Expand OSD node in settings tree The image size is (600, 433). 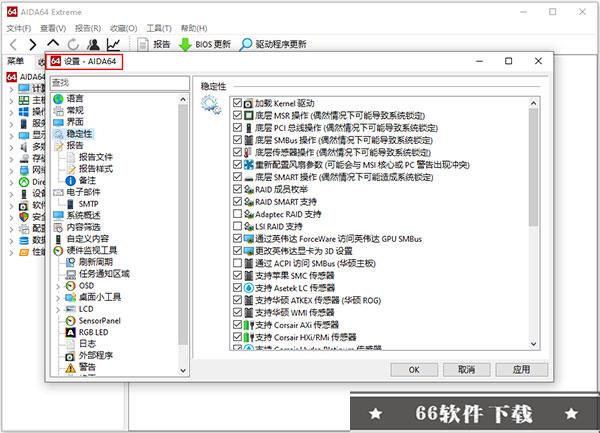pyautogui.click(x=58, y=286)
